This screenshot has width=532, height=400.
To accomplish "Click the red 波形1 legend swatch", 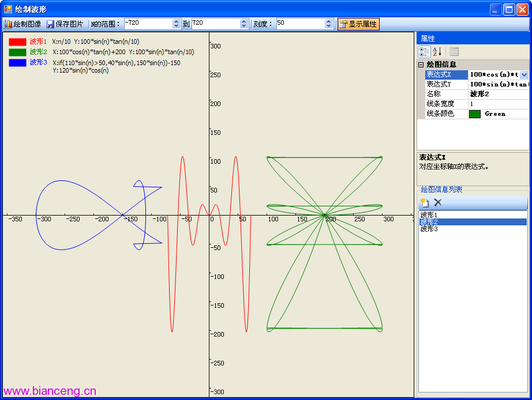I will [18, 42].
